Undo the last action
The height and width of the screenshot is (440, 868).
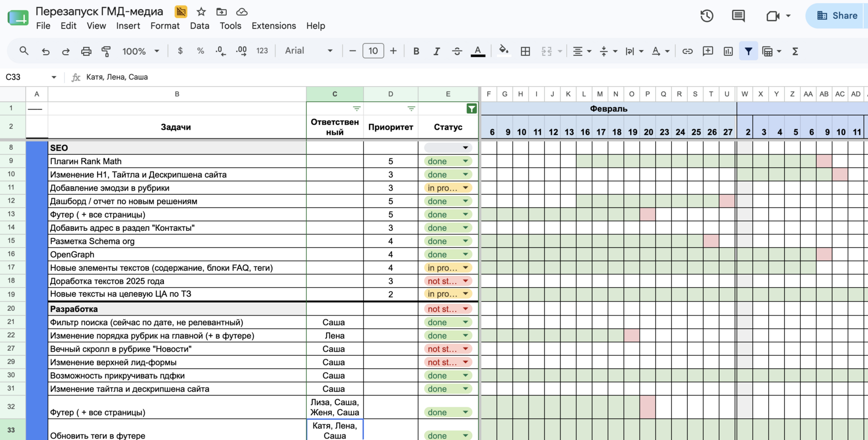[x=45, y=51]
